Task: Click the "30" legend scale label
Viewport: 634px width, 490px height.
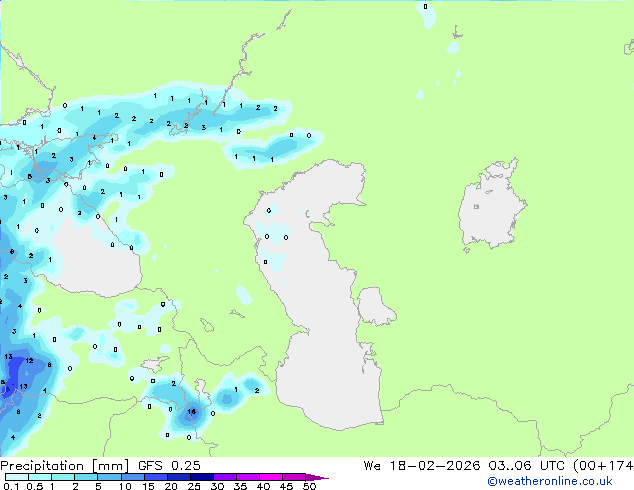Action: (217, 486)
